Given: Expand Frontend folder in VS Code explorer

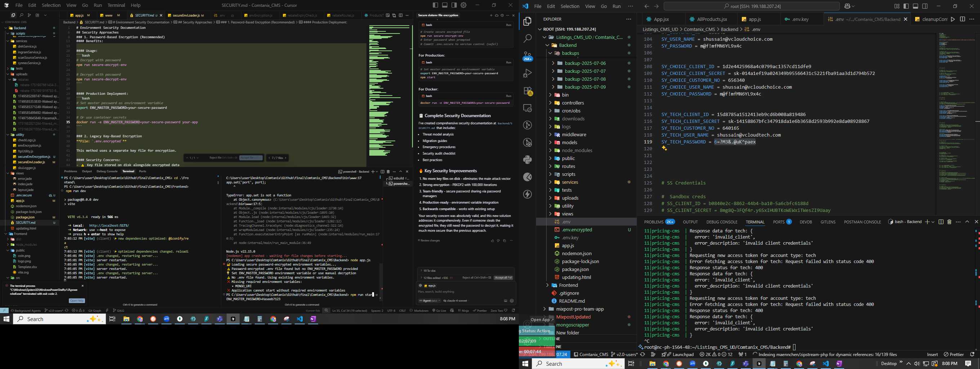Looking at the screenshot, I should click(x=547, y=285).
